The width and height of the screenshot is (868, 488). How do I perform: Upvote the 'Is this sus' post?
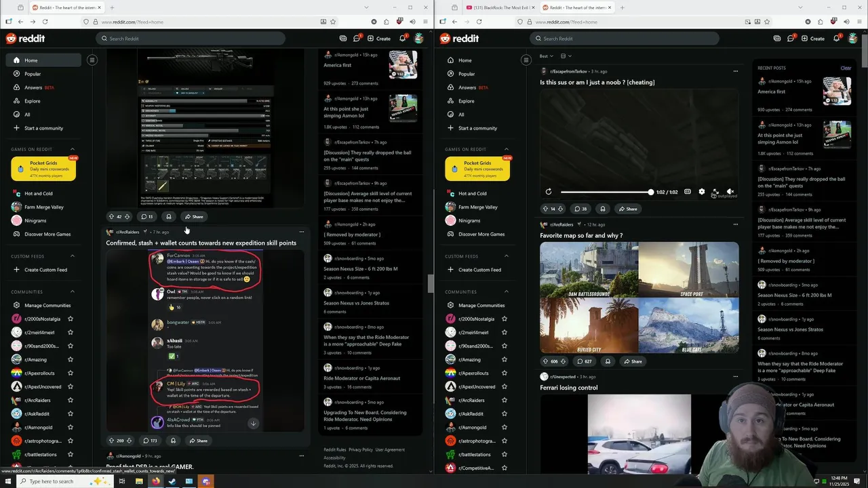tap(545, 209)
